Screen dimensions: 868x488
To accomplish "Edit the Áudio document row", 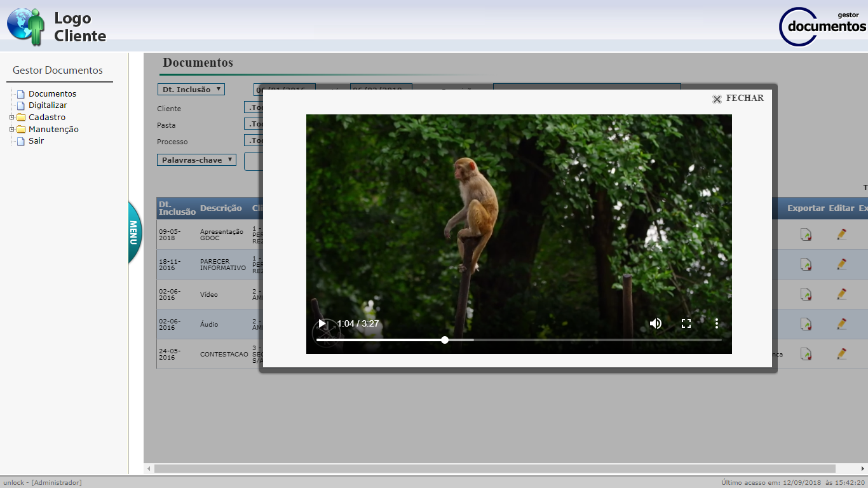I will (x=842, y=324).
